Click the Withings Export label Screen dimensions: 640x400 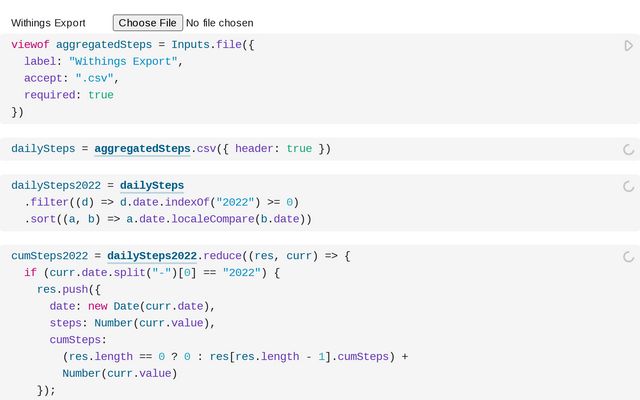coord(48,22)
